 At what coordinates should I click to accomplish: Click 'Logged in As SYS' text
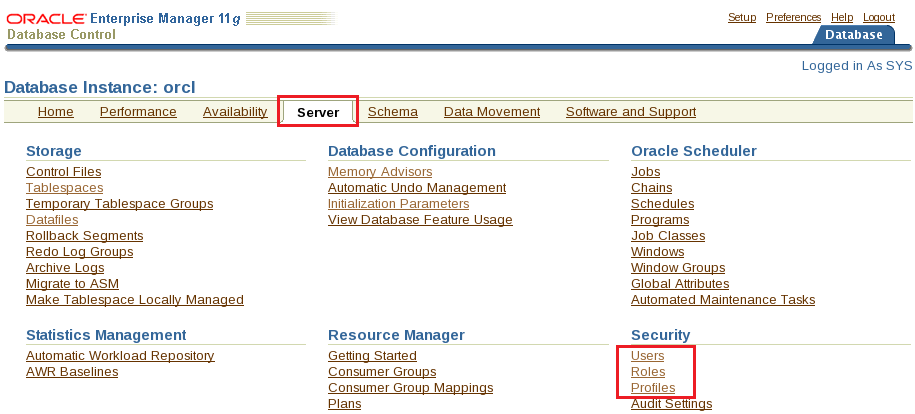click(x=857, y=66)
